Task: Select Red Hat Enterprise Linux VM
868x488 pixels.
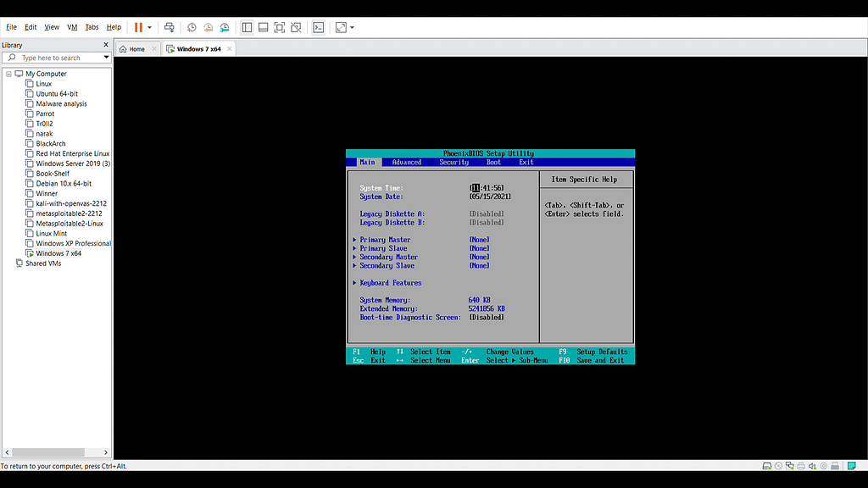Action: tap(73, 153)
